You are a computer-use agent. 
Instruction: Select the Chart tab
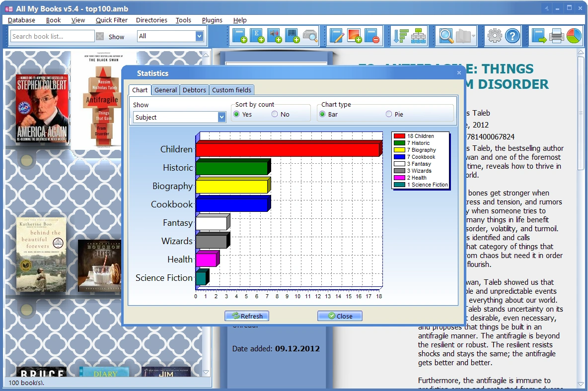click(140, 90)
